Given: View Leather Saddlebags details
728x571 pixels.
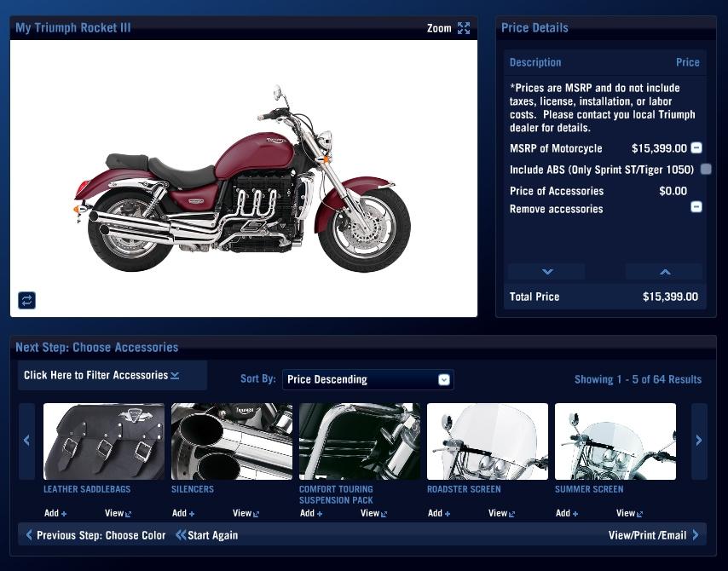Looking at the screenshot, I should pos(118,513).
